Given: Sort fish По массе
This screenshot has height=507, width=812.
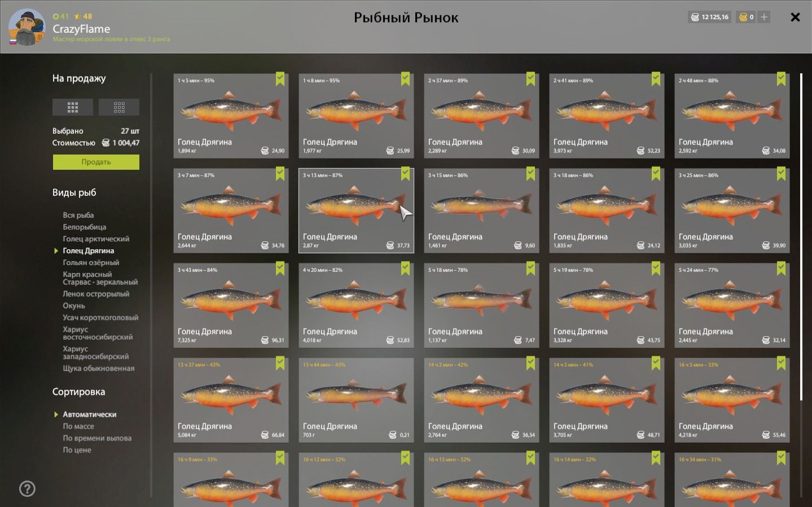Looking at the screenshot, I should pyautogui.click(x=78, y=426).
